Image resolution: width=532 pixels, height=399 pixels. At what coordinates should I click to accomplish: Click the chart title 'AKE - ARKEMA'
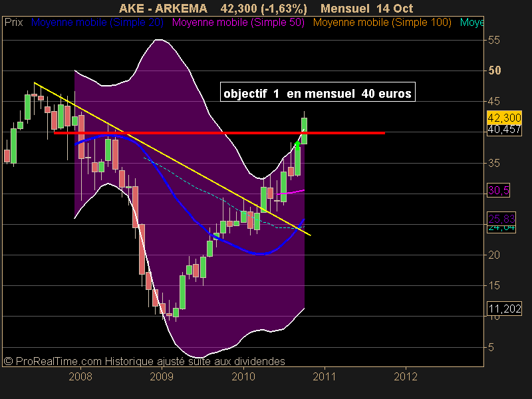click(163, 8)
